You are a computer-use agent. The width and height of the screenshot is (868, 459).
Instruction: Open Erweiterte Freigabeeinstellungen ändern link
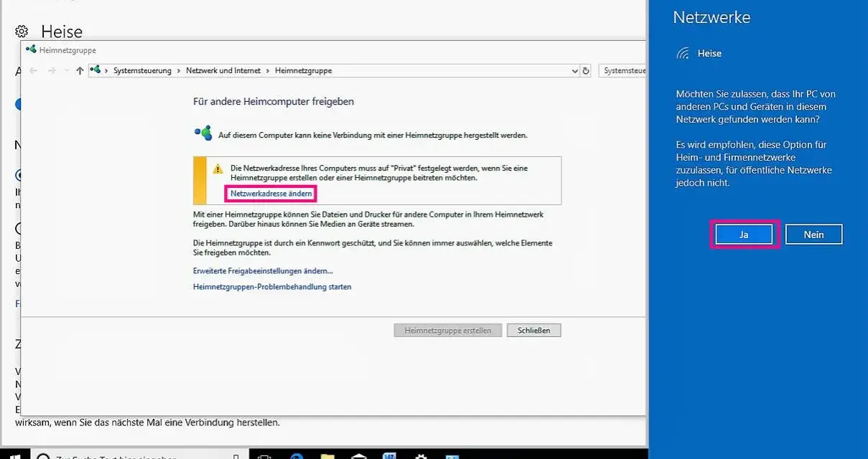coord(263,271)
